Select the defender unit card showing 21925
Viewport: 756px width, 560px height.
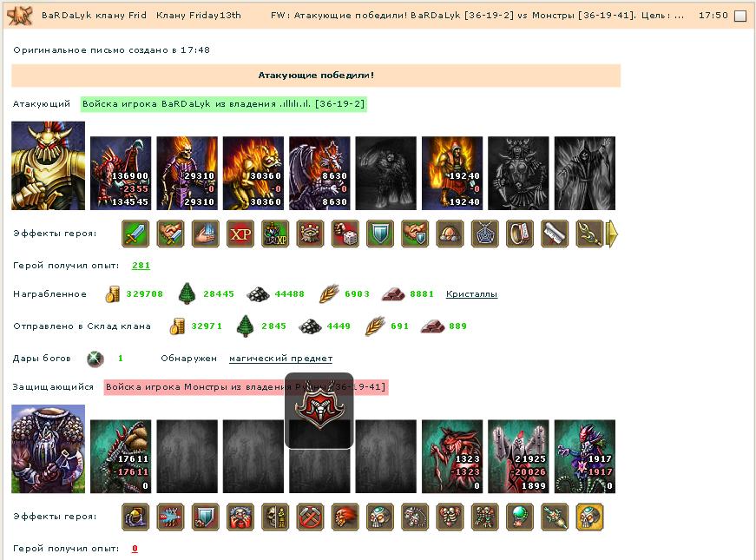tap(518, 457)
